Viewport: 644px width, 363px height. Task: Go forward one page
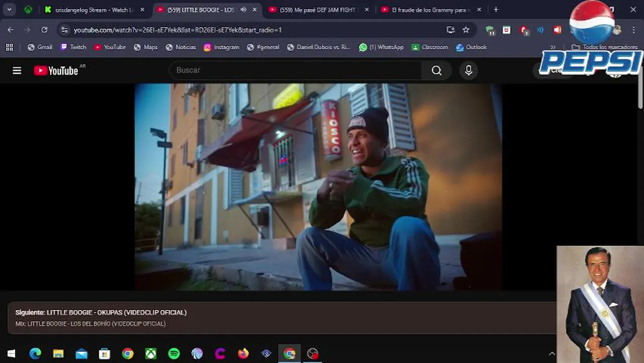click(27, 30)
